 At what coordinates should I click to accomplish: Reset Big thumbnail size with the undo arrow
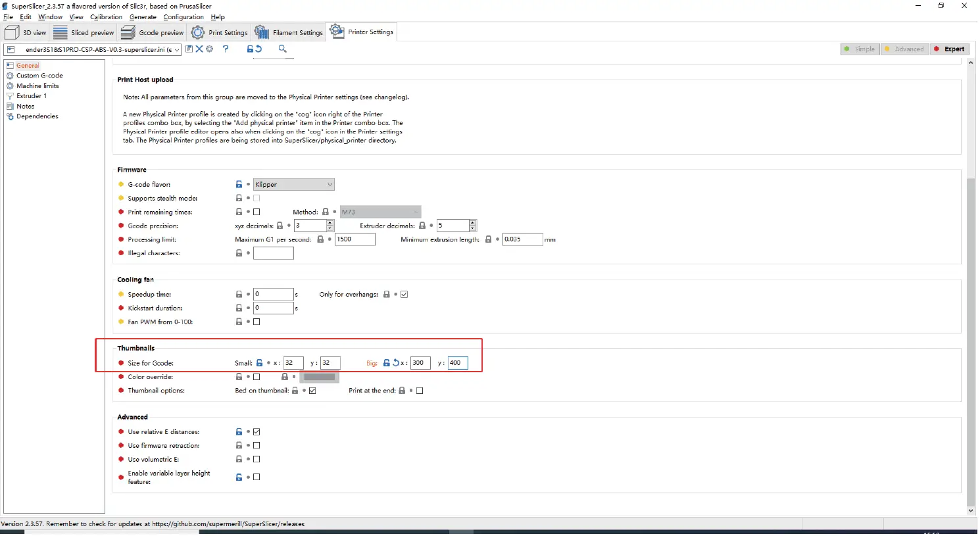coord(396,363)
